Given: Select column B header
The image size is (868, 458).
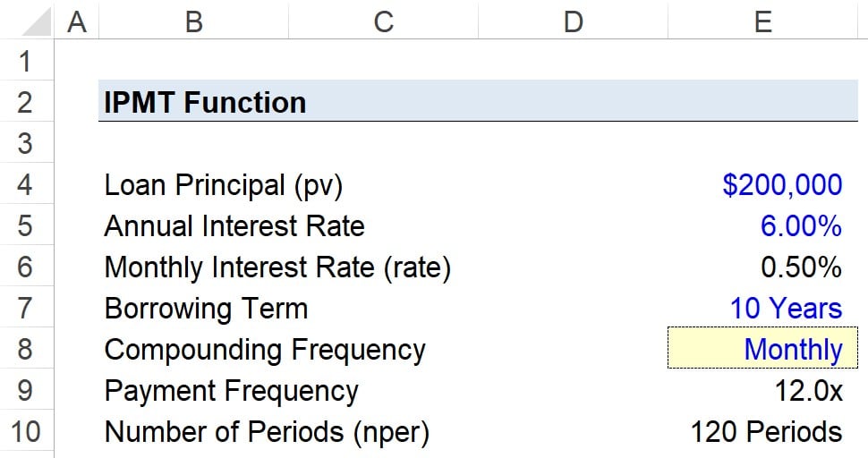Looking at the screenshot, I should [193, 20].
